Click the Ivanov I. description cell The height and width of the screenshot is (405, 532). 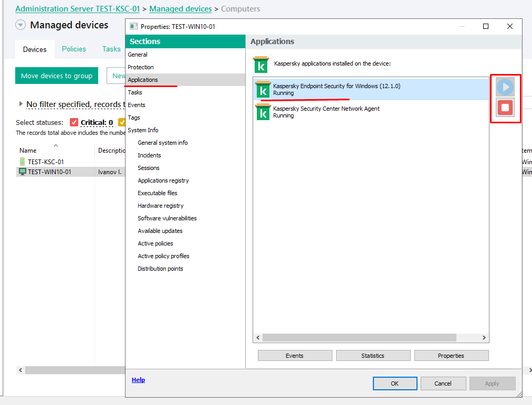(110, 172)
